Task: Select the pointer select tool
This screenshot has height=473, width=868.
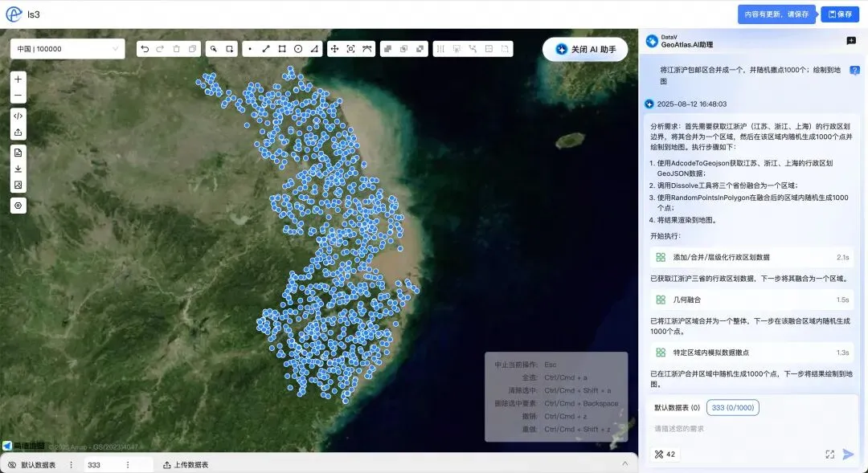Action: (214, 49)
